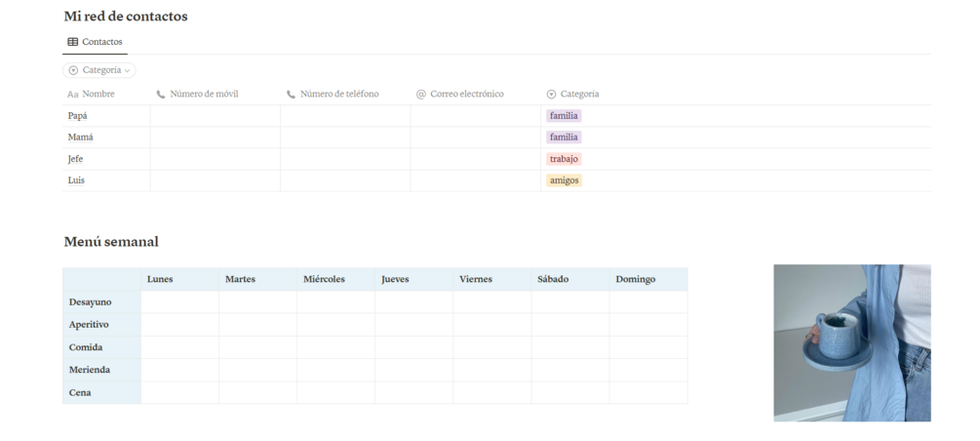Click the phone icon for Número de teléfono
980x441 pixels.
(291, 95)
